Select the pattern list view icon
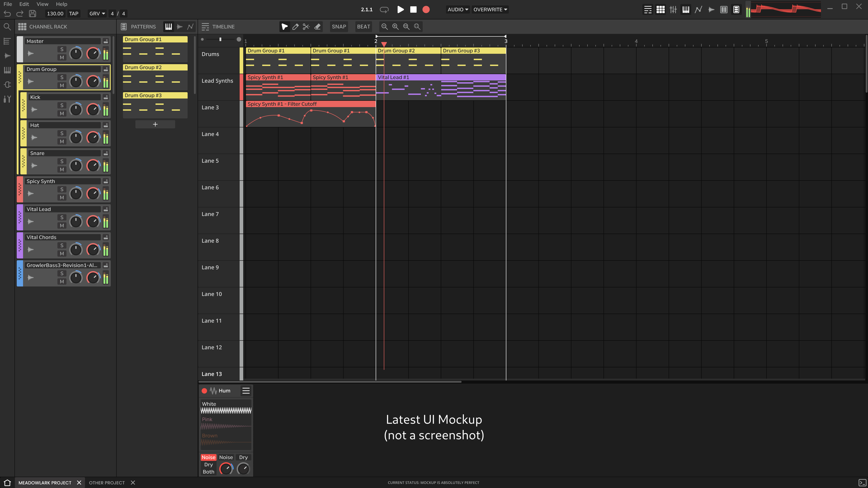Viewport: 868px width, 488px height. (x=124, y=26)
